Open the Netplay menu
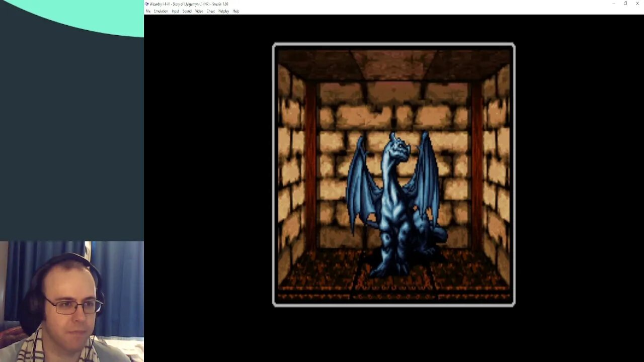 (224, 11)
